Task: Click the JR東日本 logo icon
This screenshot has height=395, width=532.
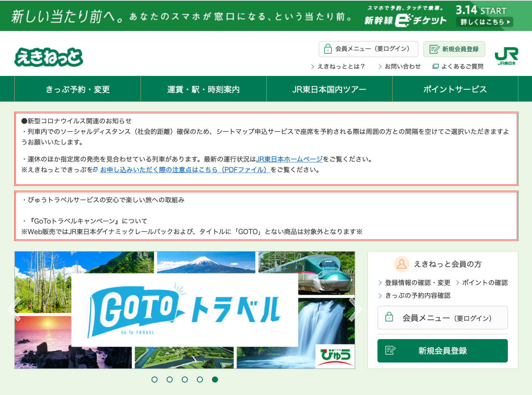Action: pos(506,56)
